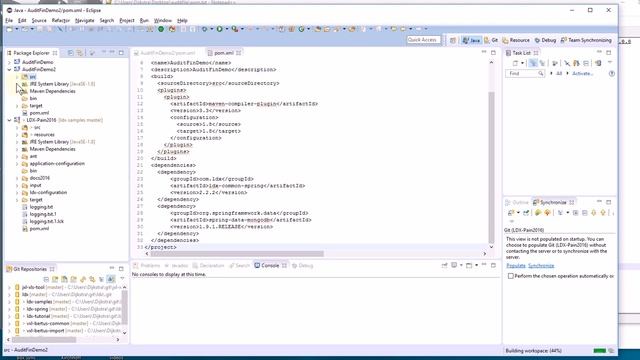Click the search magnifier in Task List Find
Screen dimensions: 640x360
(x=540, y=73)
